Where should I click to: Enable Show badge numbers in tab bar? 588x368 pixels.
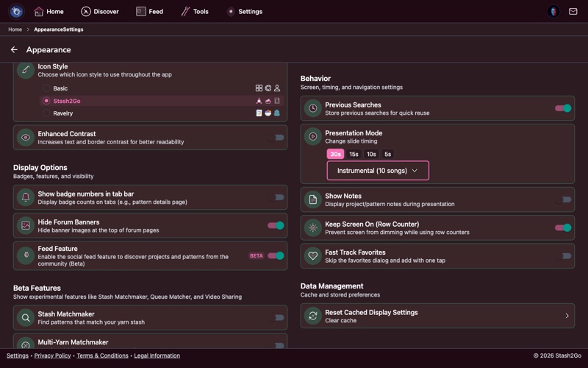point(276,197)
